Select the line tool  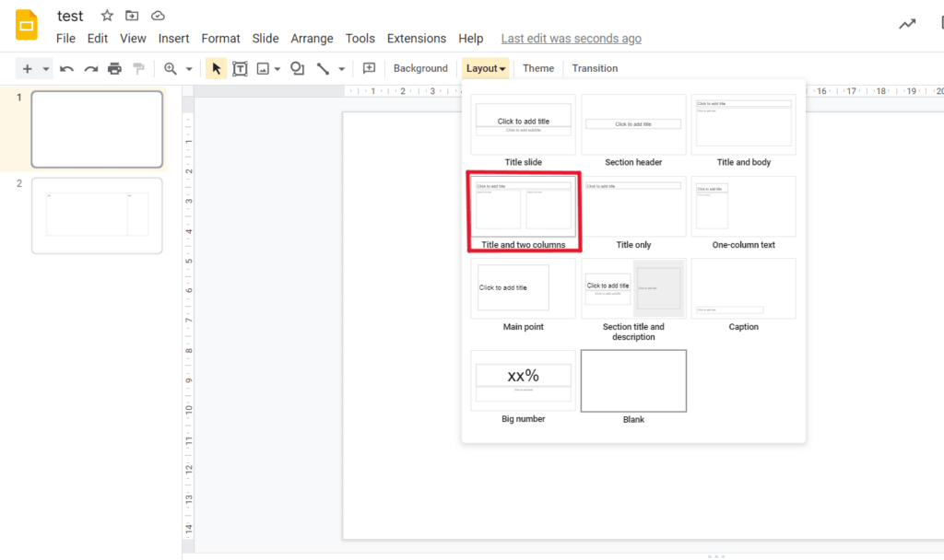323,68
